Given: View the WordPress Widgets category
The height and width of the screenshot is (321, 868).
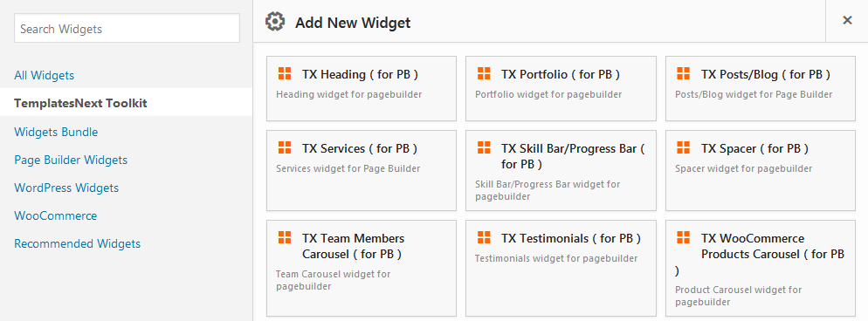Looking at the screenshot, I should coord(66,188).
